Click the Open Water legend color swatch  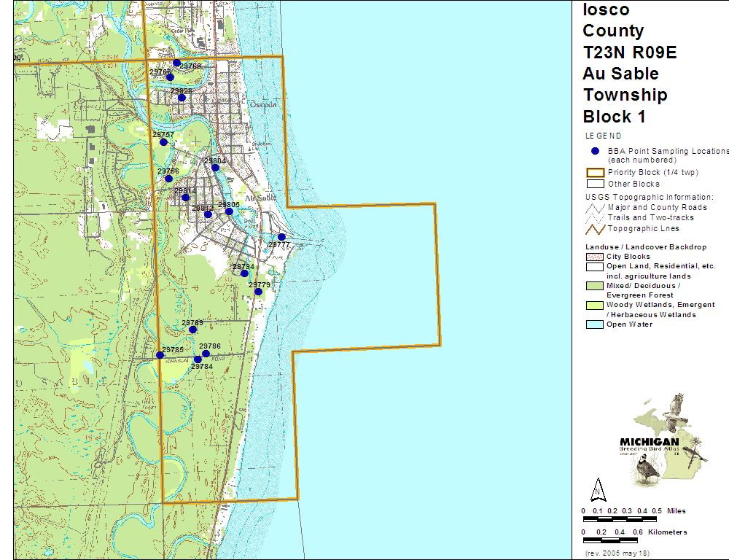(x=594, y=324)
